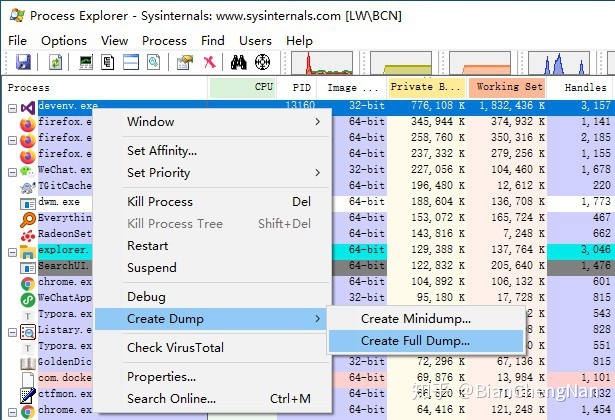Collapse the Listary tree node
The width and height of the screenshot is (615, 420).
pos(13,332)
